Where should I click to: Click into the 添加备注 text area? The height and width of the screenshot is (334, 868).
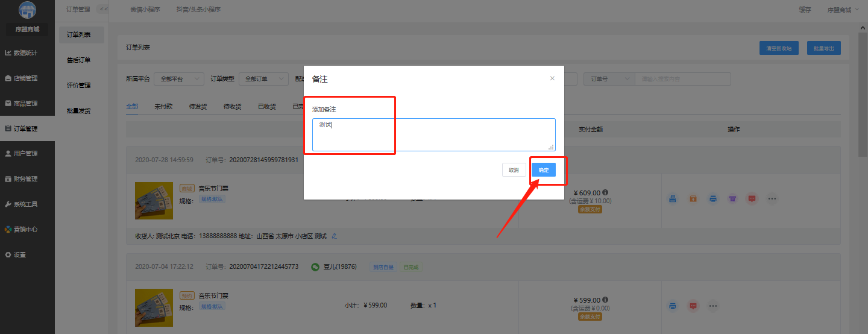click(x=433, y=134)
